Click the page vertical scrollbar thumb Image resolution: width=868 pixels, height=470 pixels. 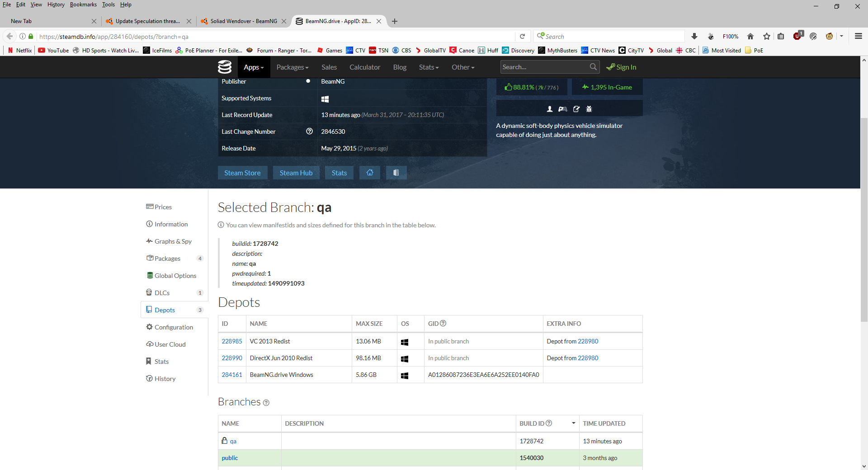pos(864,219)
